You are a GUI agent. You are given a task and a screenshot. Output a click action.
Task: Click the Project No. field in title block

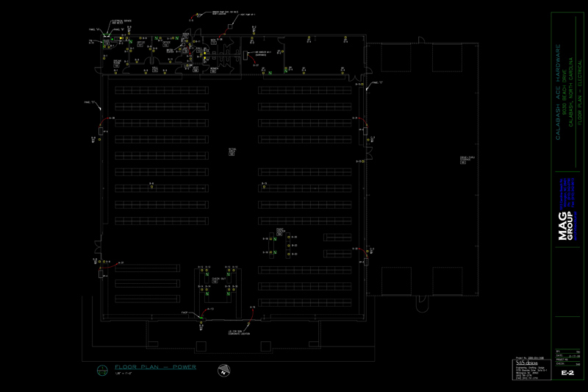[530, 357]
